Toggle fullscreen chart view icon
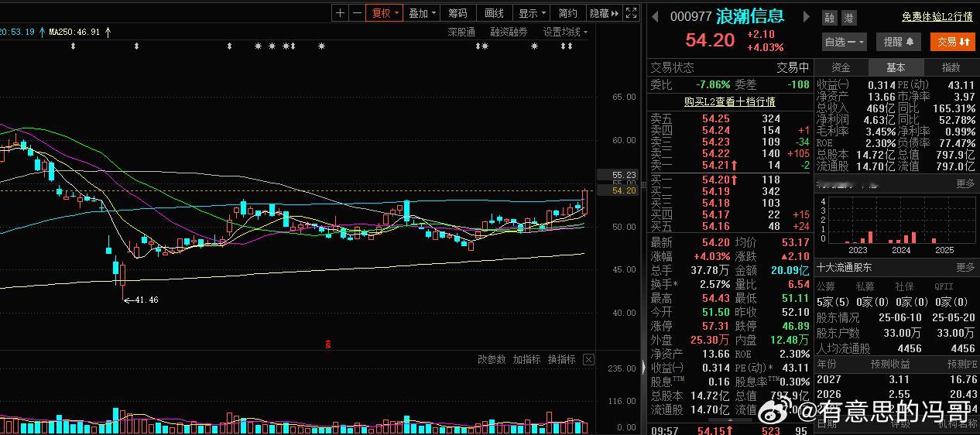 [632, 13]
